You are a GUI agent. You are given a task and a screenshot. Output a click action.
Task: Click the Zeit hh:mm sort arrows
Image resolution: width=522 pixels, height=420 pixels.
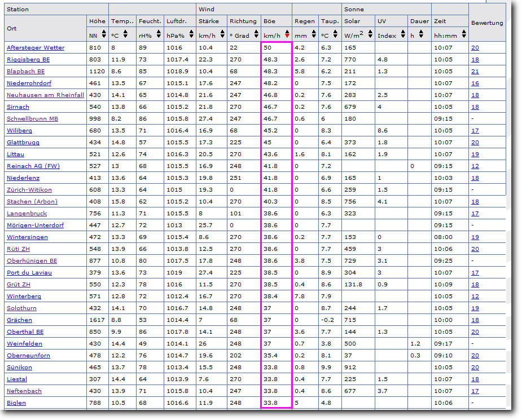pyautogui.click(x=463, y=35)
